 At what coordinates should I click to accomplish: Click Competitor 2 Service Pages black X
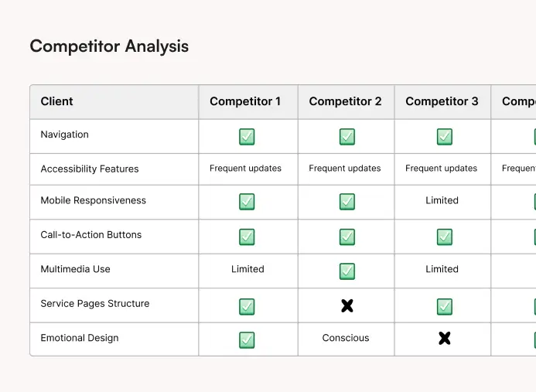(x=347, y=305)
